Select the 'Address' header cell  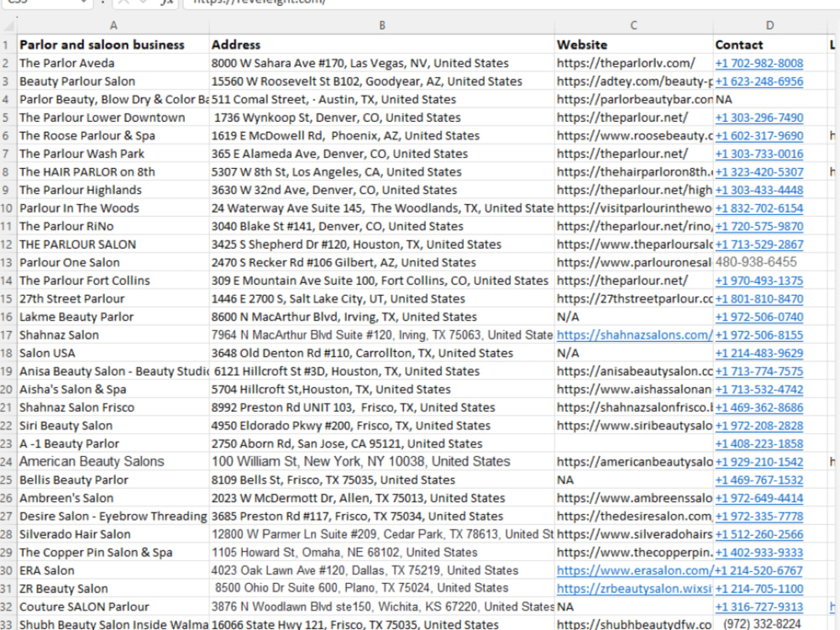[x=382, y=45]
